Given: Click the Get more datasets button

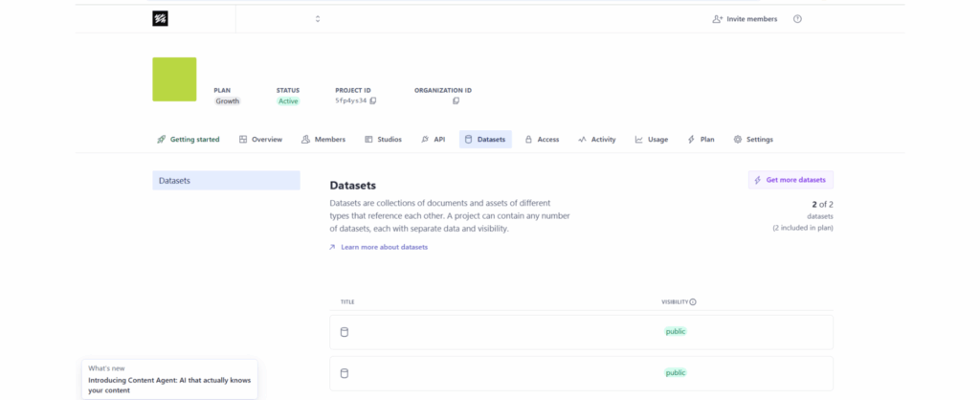Looking at the screenshot, I should coord(791,180).
